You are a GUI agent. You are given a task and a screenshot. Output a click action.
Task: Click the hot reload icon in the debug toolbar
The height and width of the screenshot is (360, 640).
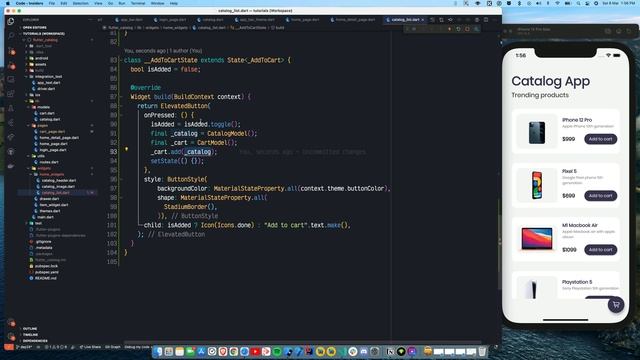449,29
